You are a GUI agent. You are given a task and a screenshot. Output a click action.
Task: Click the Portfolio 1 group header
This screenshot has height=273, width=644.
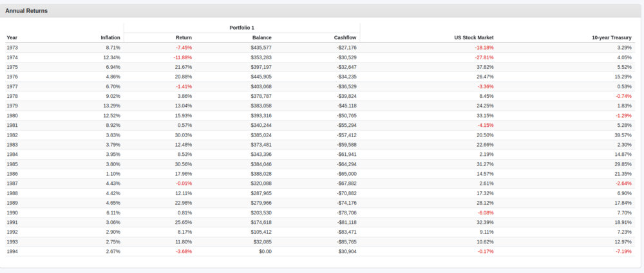tap(241, 28)
